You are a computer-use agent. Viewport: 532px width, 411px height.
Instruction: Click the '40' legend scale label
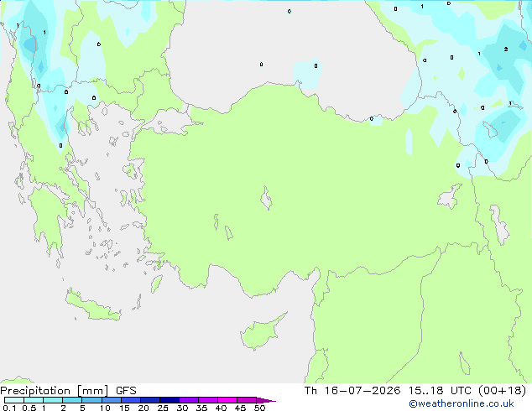221,408
